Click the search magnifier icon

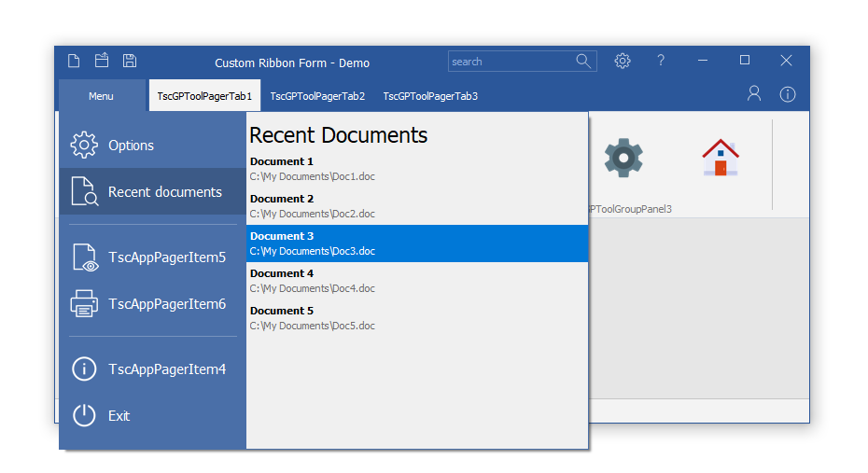click(x=583, y=61)
